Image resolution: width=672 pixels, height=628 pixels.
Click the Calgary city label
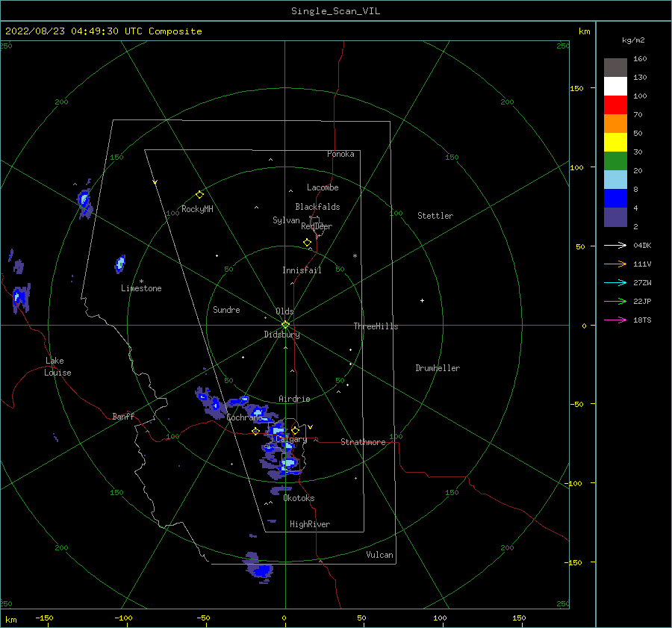point(291,439)
